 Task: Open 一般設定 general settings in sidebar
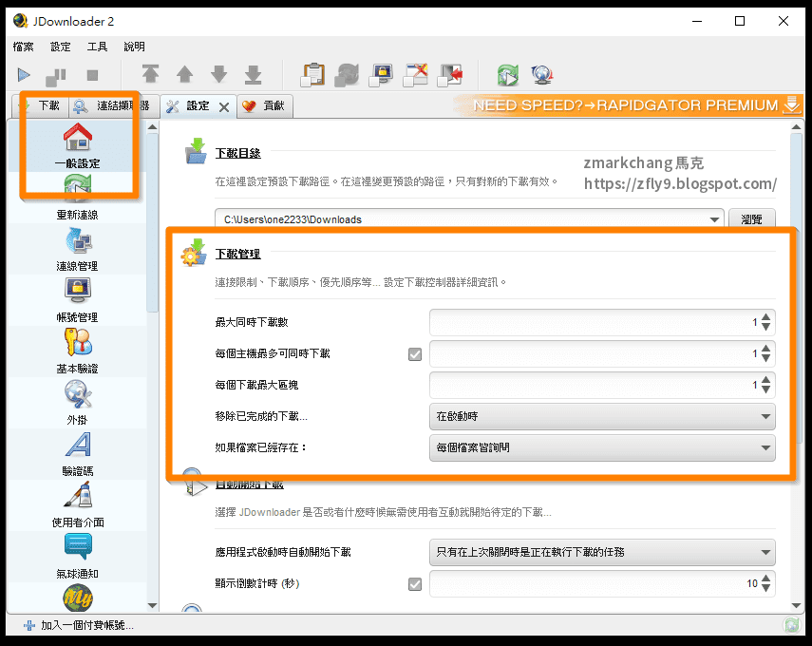[x=78, y=146]
